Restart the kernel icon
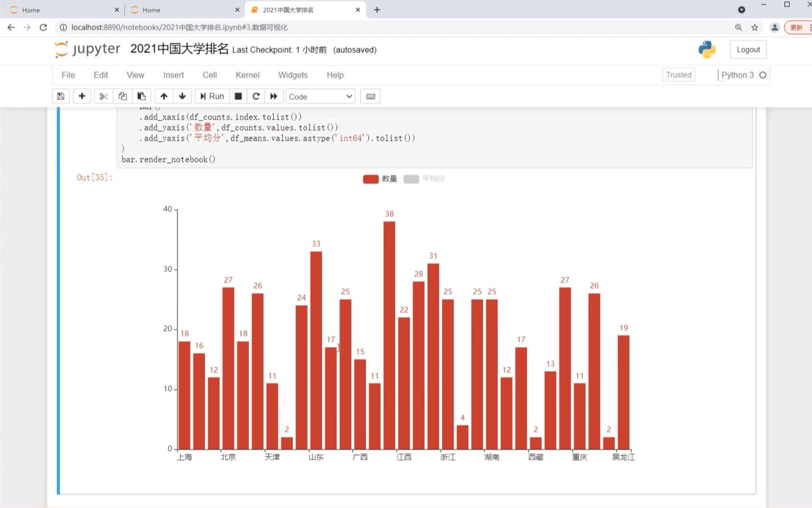The image size is (812, 508). click(256, 96)
